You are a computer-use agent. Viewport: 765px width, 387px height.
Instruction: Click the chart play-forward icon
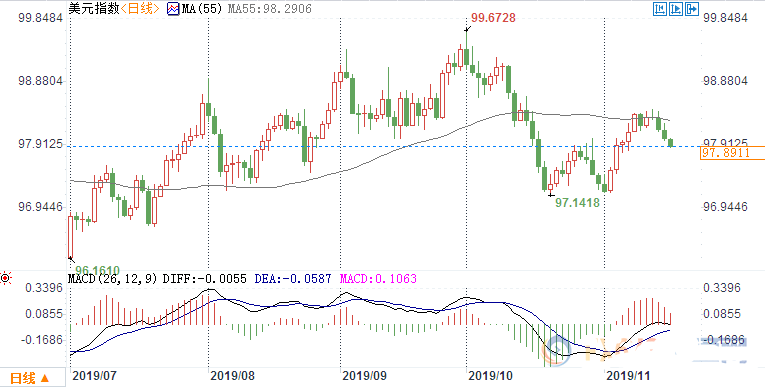coord(676,8)
